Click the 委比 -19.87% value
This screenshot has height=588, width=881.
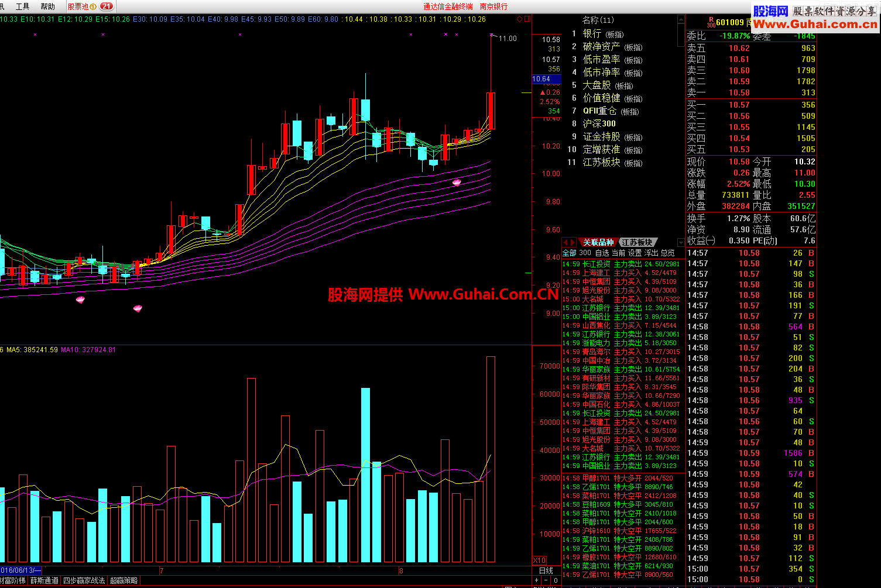click(x=735, y=36)
